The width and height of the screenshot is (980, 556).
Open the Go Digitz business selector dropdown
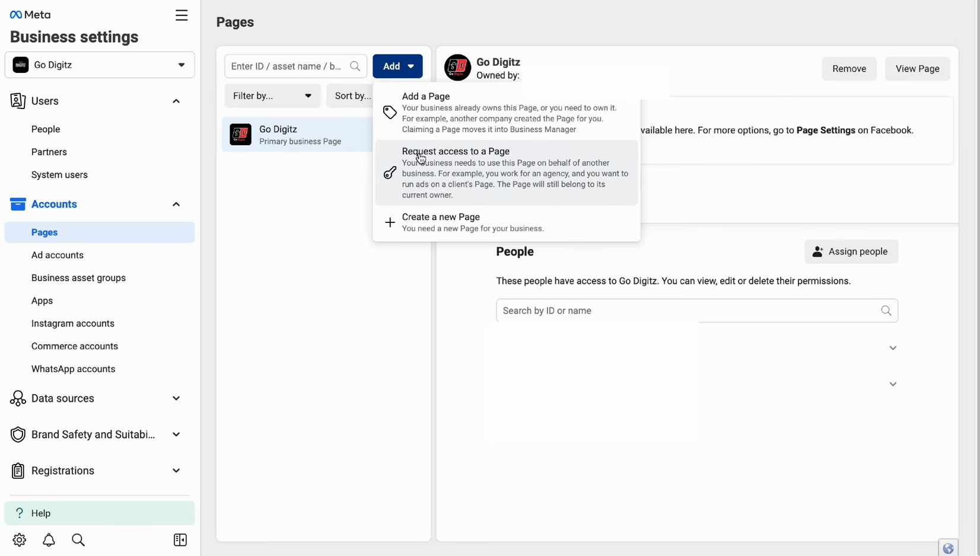click(100, 65)
